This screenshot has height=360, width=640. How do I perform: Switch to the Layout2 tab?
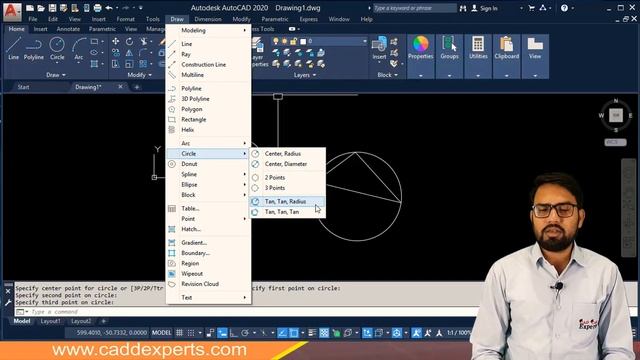(x=81, y=321)
